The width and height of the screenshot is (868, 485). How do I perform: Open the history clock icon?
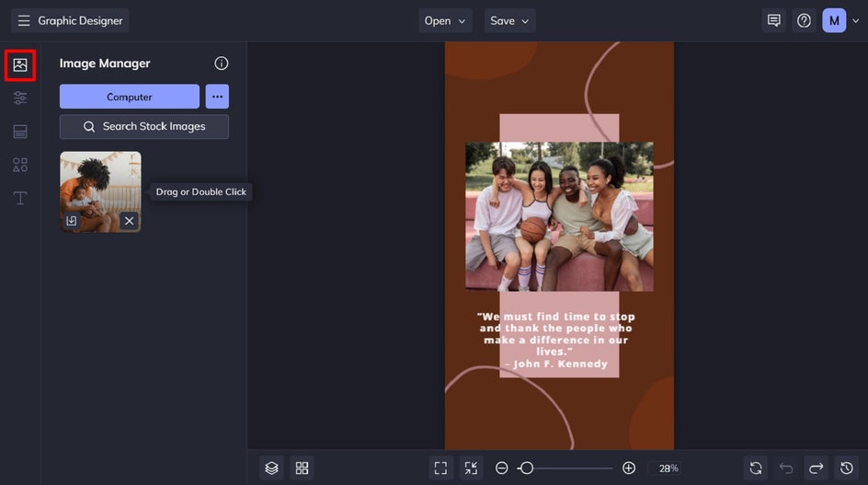[847, 468]
